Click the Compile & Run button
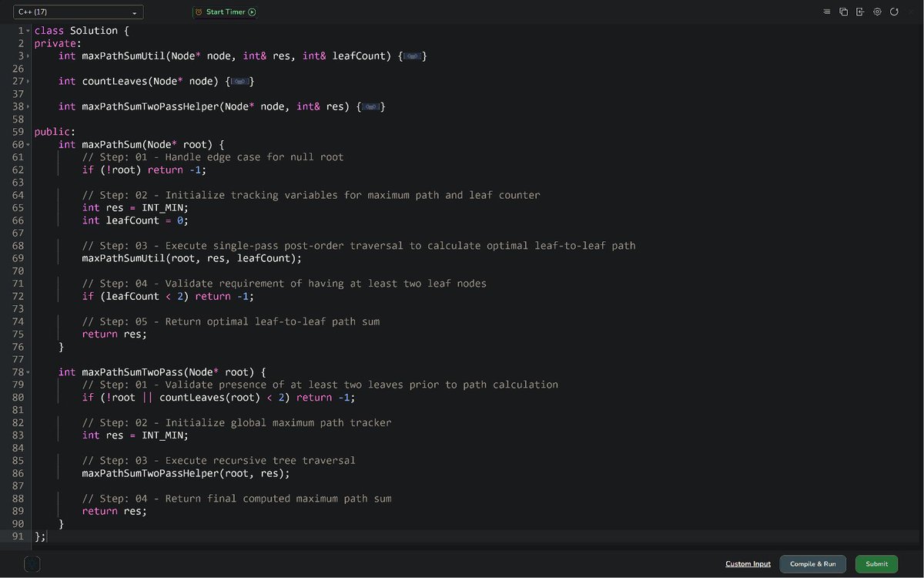 pos(812,564)
